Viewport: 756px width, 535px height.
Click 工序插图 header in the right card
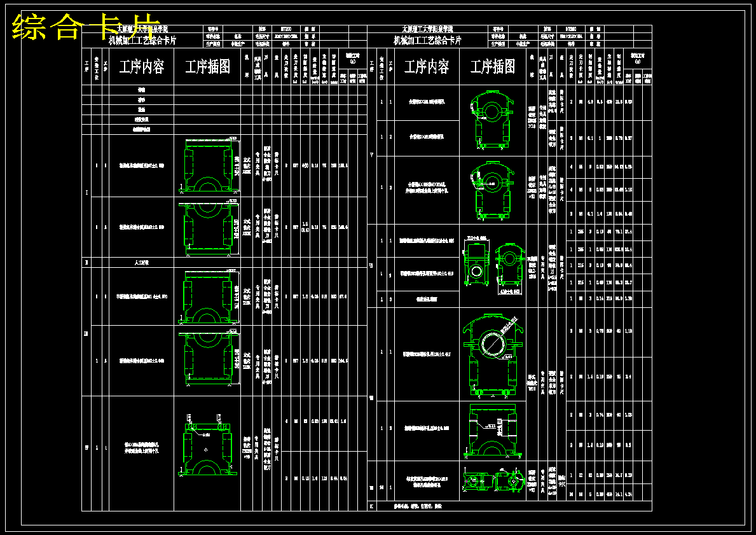pos(493,67)
